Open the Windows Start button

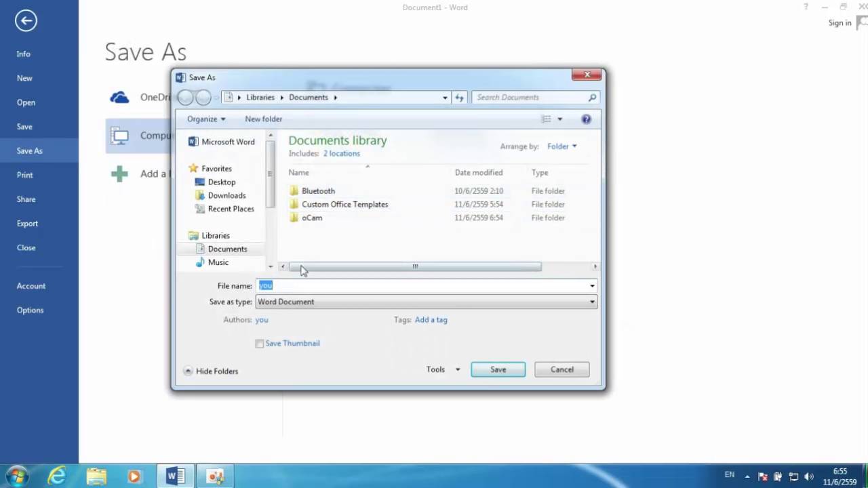coord(17,476)
